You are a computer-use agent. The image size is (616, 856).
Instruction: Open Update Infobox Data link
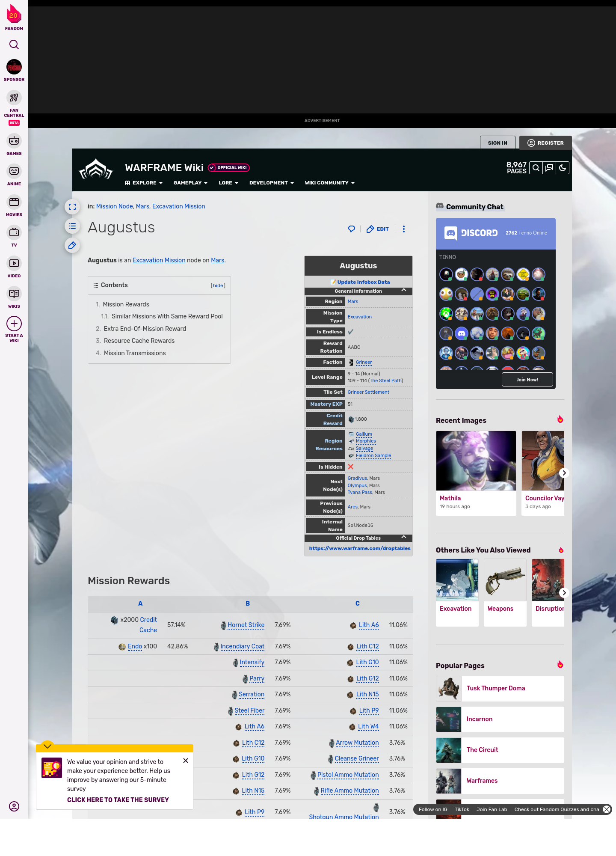pos(363,282)
